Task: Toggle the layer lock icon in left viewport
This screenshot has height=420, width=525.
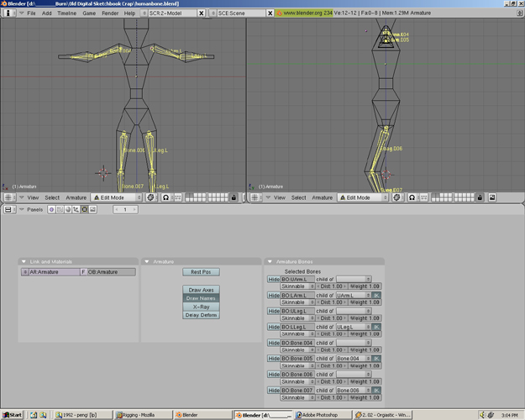Action: click(x=234, y=197)
